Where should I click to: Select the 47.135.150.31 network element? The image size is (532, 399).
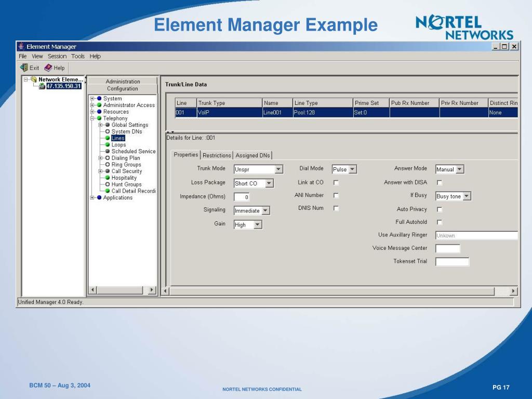64,86
